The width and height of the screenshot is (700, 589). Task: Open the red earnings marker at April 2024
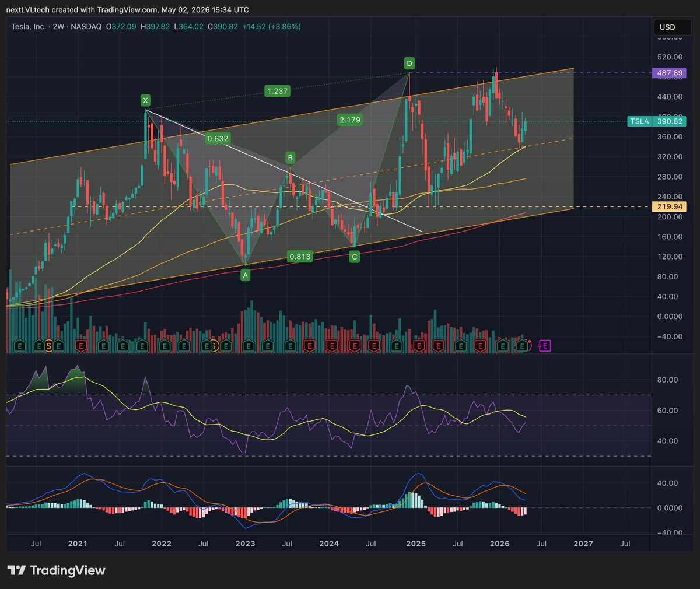(x=354, y=346)
